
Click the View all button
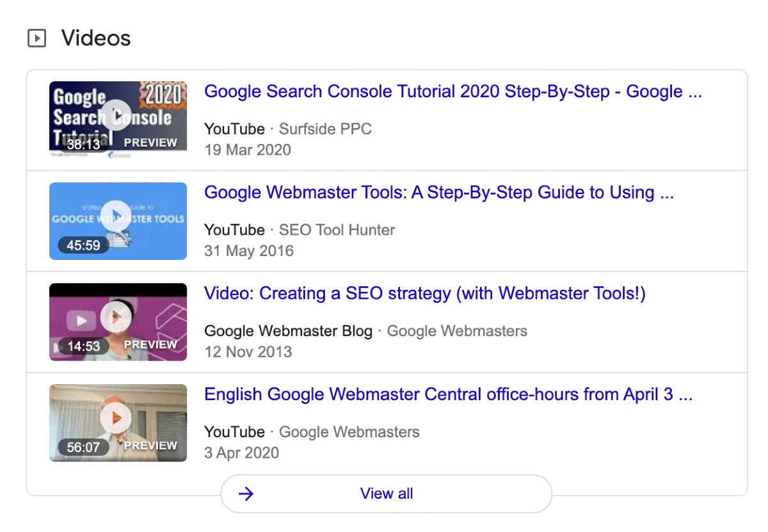[387, 494]
